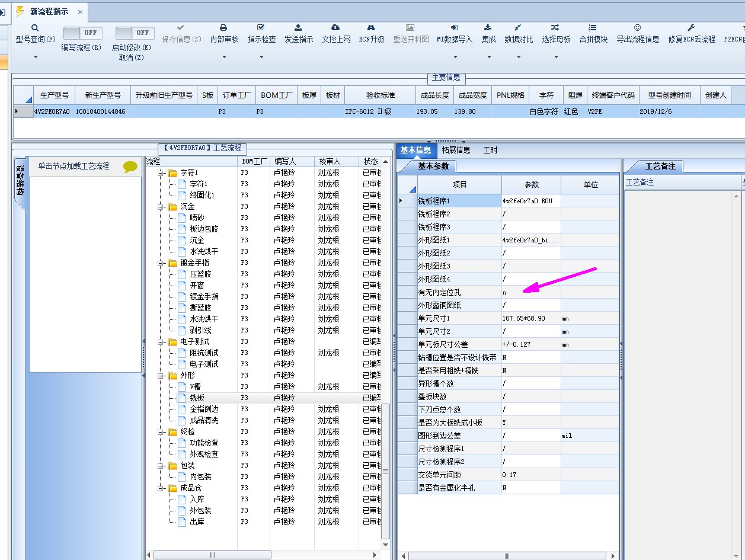Click the yellow speech bubble icon

tap(130, 167)
